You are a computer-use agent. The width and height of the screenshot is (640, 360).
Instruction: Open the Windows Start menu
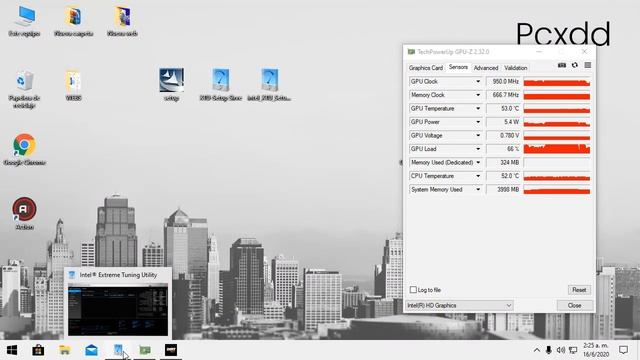coord(12,350)
